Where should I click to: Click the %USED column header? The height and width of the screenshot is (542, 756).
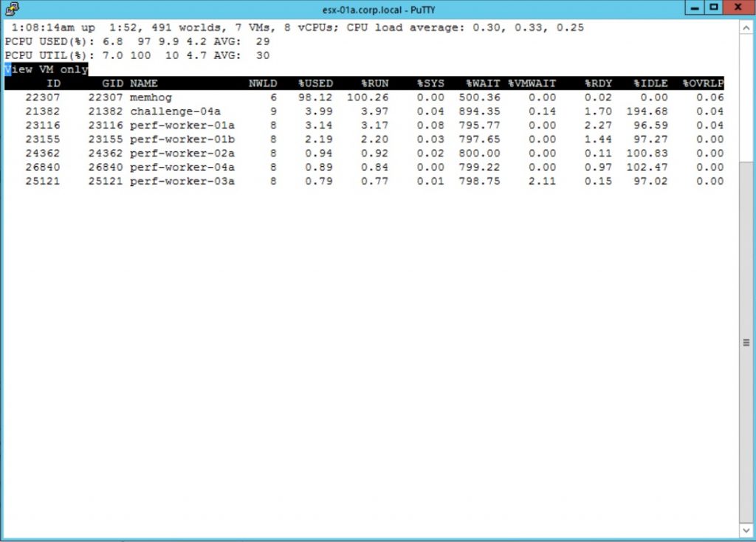click(315, 83)
